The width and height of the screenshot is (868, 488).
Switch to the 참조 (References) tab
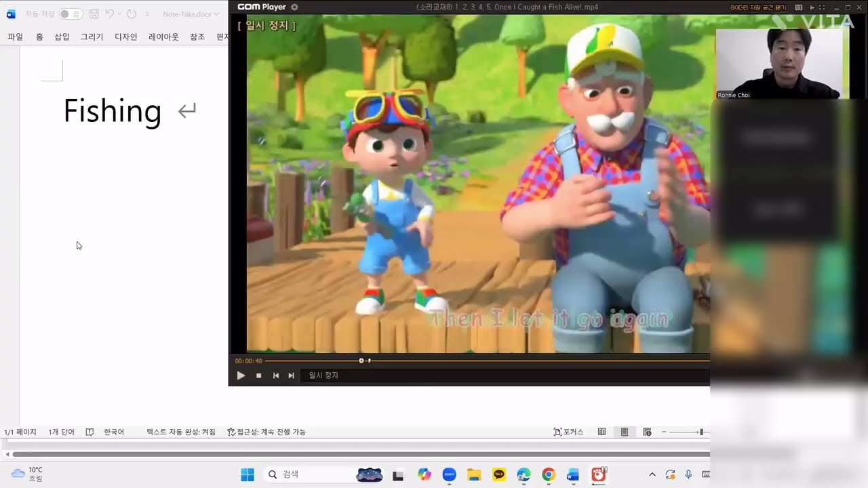pos(197,37)
